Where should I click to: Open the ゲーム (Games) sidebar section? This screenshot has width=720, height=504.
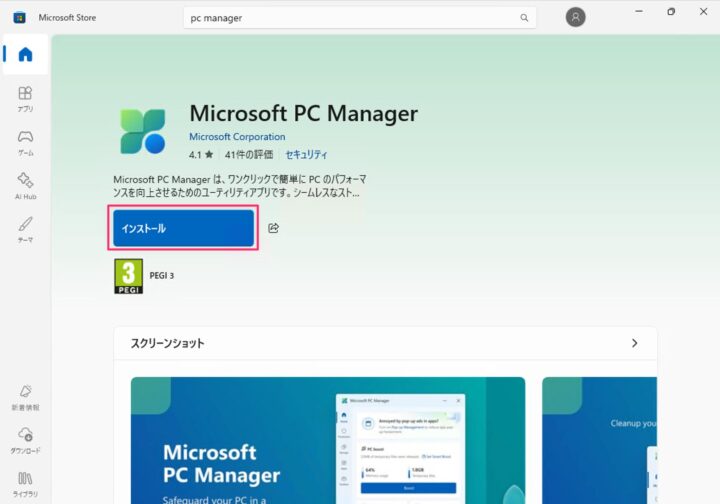tap(25, 142)
